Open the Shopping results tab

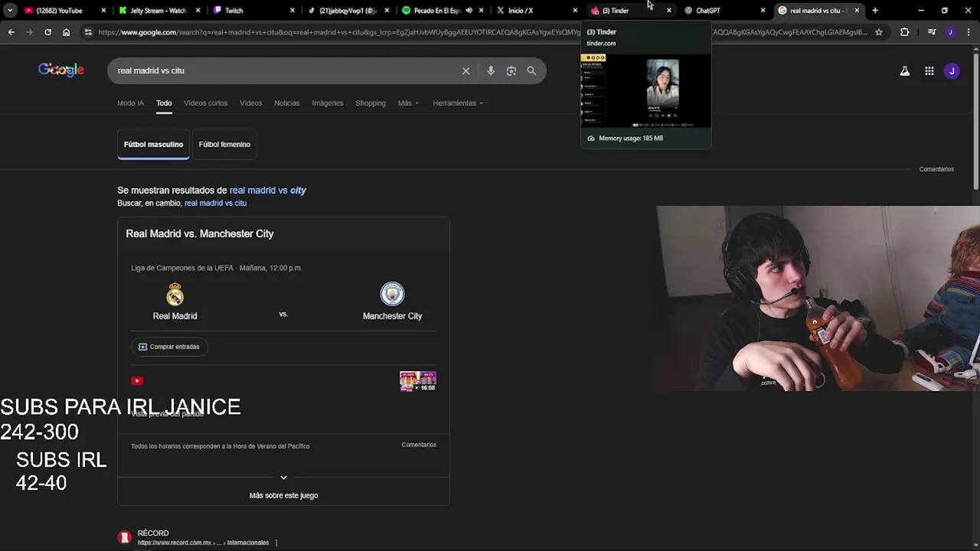(x=371, y=103)
